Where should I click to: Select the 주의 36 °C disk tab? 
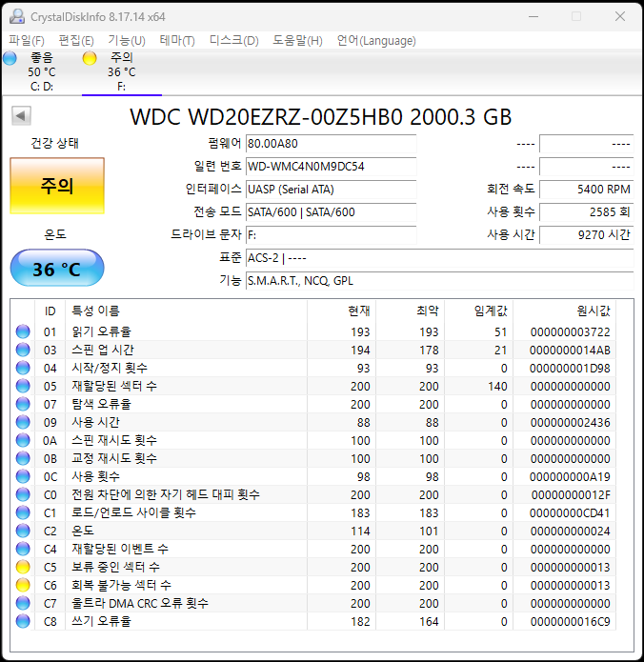click(x=122, y=71)
